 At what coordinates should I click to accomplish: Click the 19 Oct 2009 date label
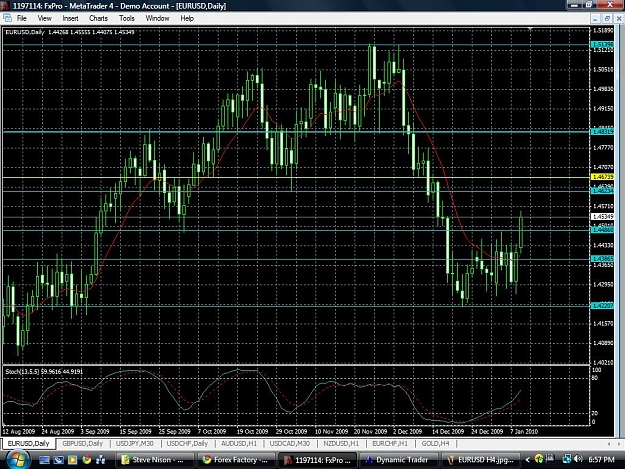point(252,432)
